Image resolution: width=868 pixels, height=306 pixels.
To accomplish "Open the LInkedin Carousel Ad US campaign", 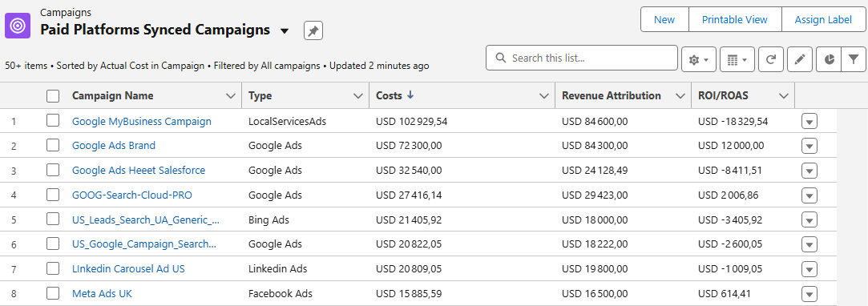I will pyautogui.click(x=128, y=269).
